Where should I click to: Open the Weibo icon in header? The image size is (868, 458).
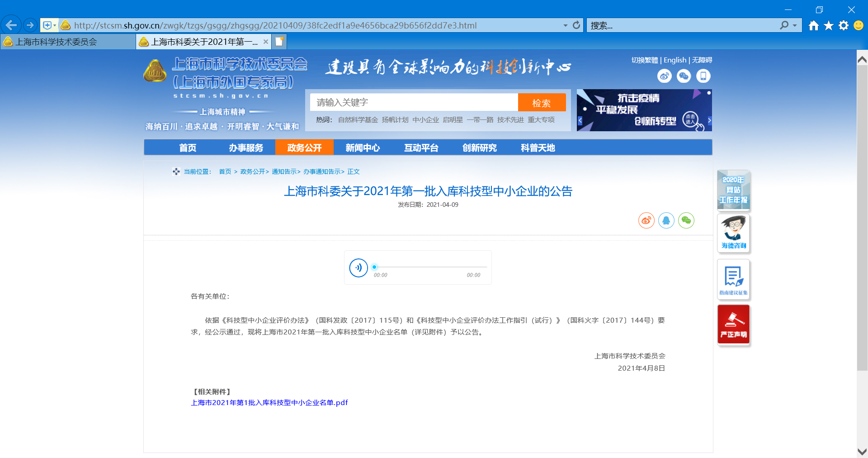[x=665, y=76]
